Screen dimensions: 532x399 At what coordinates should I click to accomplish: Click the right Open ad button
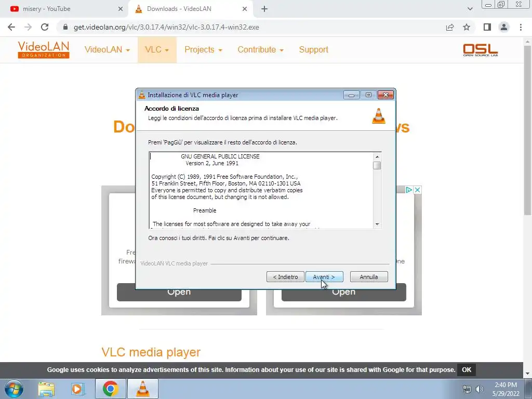click(344, 295)
